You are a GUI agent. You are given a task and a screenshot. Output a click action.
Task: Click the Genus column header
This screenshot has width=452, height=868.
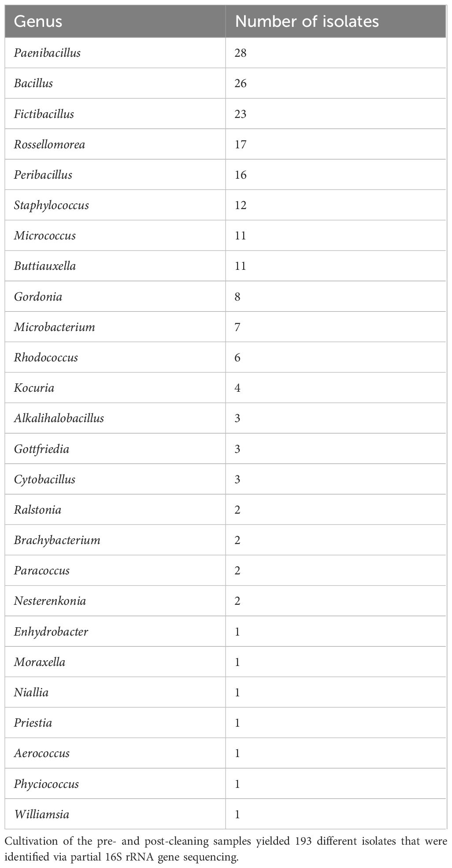(38, 22)
